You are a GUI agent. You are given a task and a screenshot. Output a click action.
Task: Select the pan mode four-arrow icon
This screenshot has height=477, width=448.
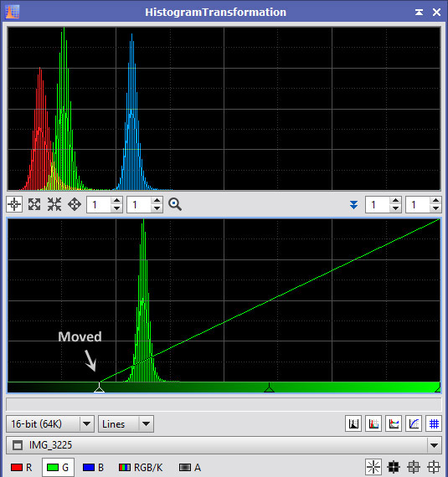click(75, 204)
